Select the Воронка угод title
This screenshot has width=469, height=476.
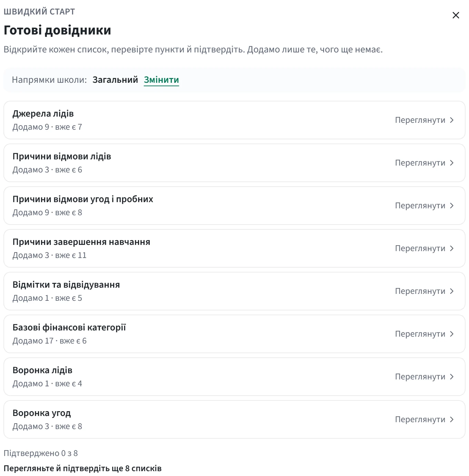42,413
